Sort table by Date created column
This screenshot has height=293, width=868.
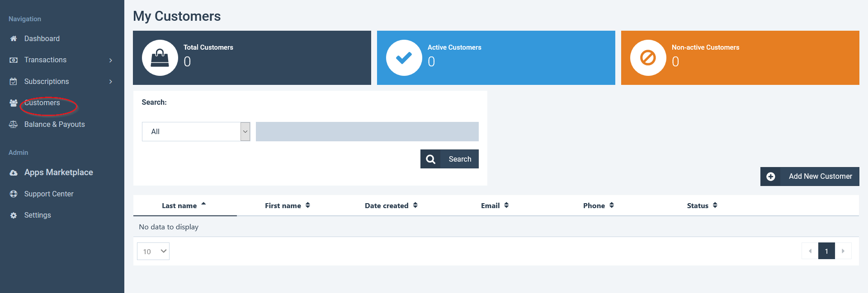coord(391,206)
